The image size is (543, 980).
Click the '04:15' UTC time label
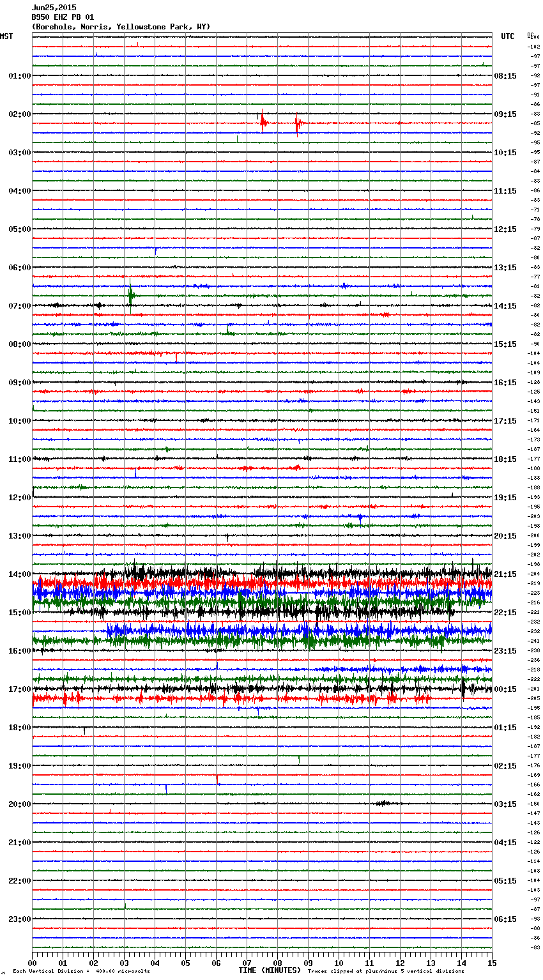click(x=505, y=843)
